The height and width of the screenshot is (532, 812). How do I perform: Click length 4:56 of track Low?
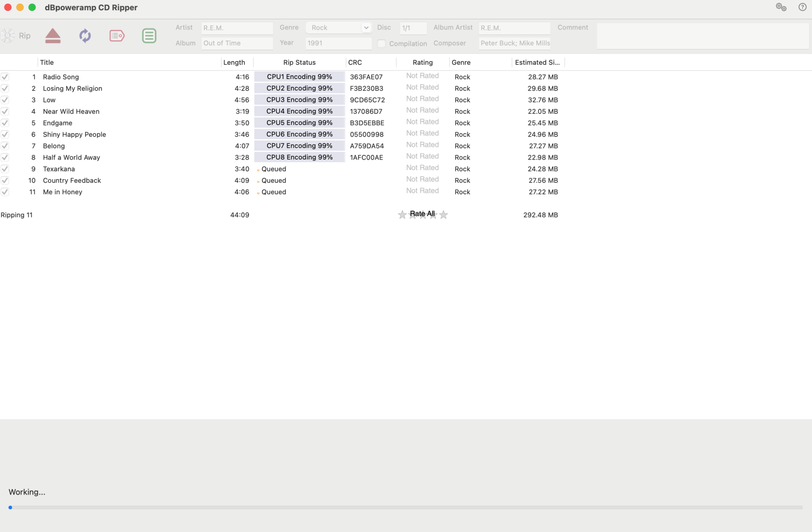[x=242, y=100]
